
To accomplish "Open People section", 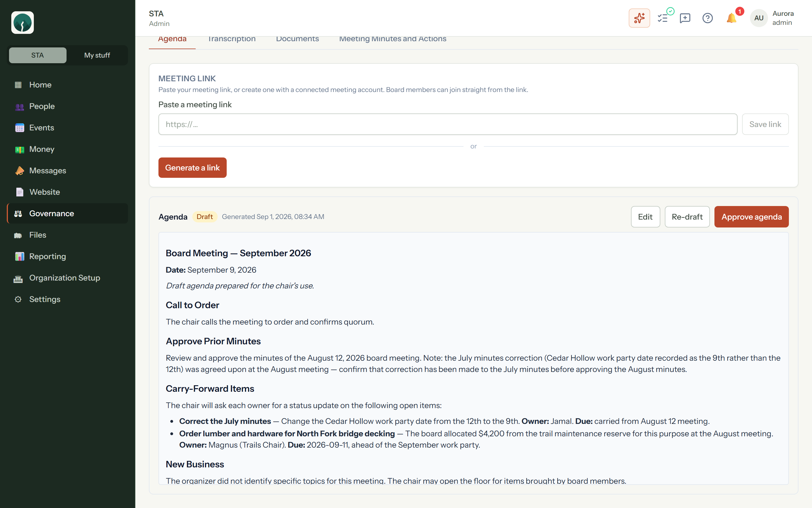I will 67,106.
